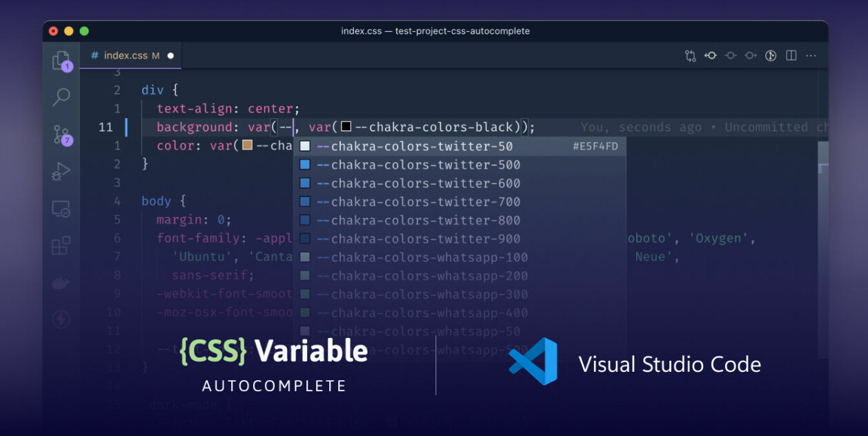Click the black color swatch before --chakra-colors-black
Screen dimensions: 868x436
click(x=346, y=127)
